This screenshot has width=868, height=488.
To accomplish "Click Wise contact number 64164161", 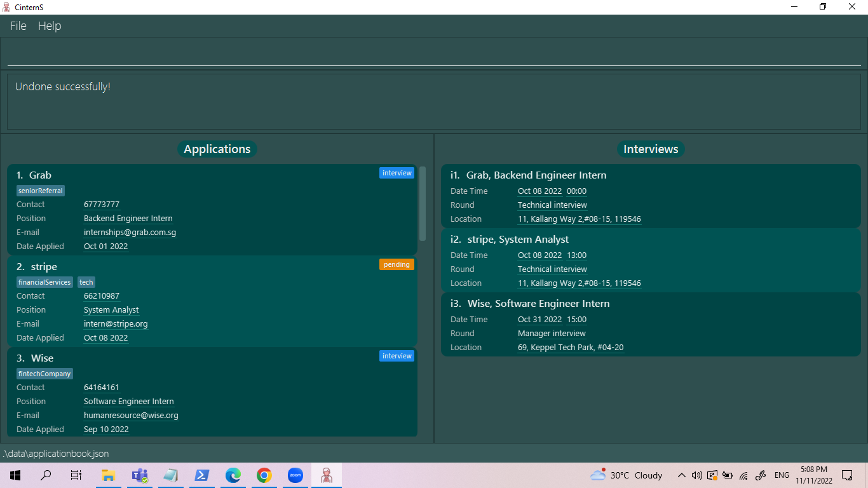I will click(102, 388).
